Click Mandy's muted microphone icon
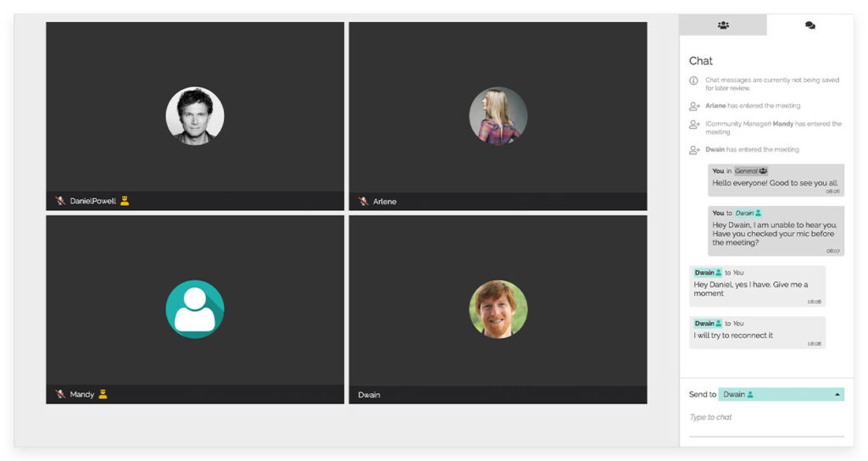The height and width of the screenshot is (461, 868). [x=60, y=394]
